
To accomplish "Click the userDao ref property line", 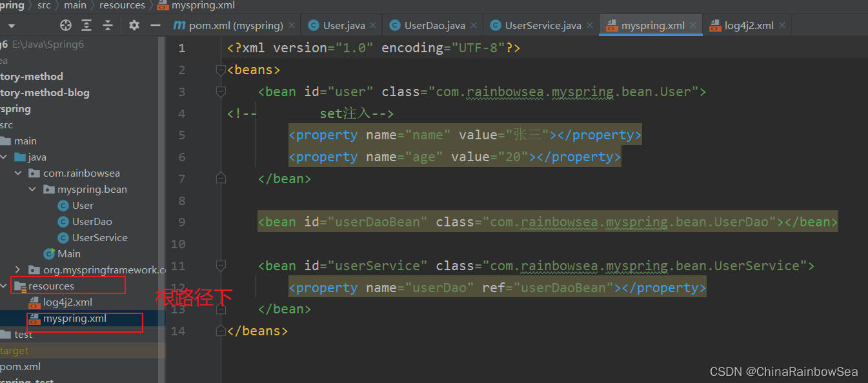I will 497,288.
